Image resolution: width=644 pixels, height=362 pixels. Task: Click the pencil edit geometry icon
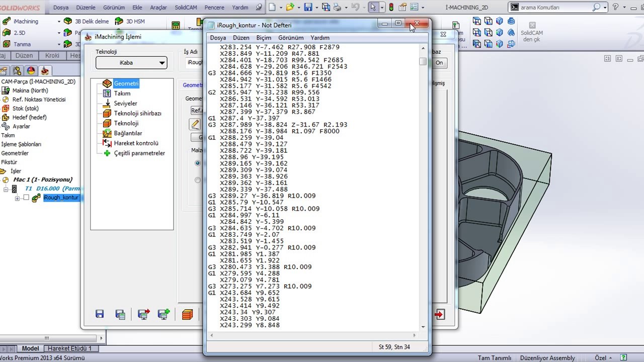point(195,124)
